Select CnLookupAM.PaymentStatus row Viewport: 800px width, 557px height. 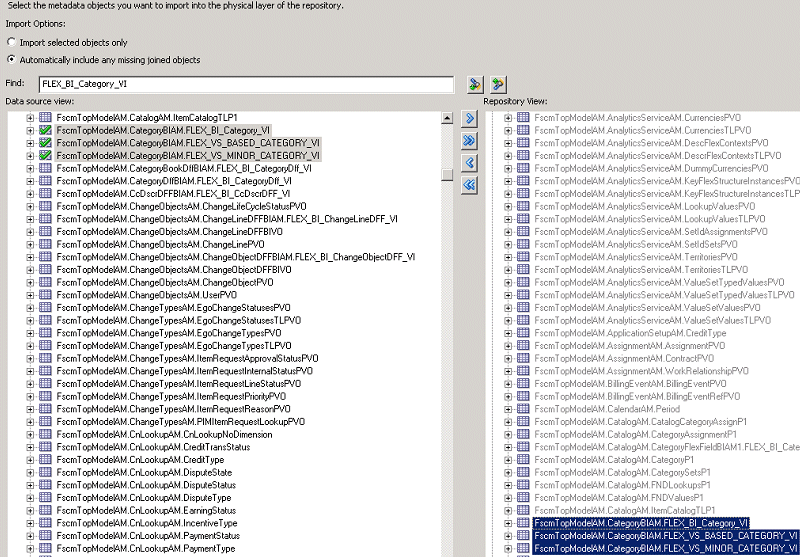148,536
